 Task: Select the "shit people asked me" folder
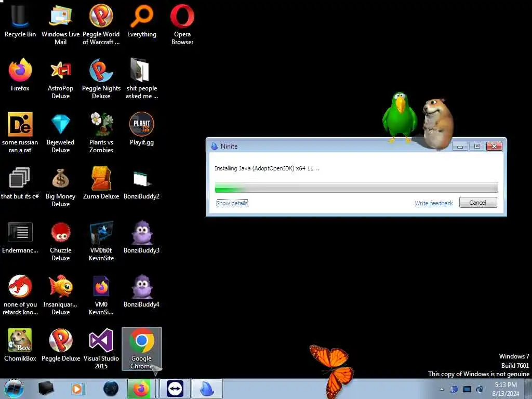pos(142,78)
